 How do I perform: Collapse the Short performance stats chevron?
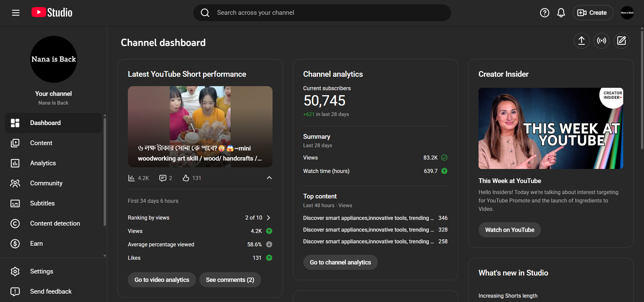[269, 178]
